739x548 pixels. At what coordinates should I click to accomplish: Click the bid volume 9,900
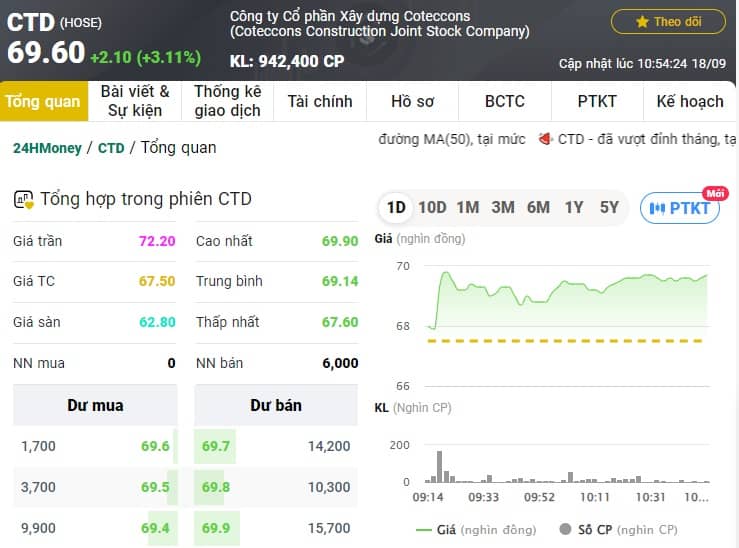(x=38, y=528)
